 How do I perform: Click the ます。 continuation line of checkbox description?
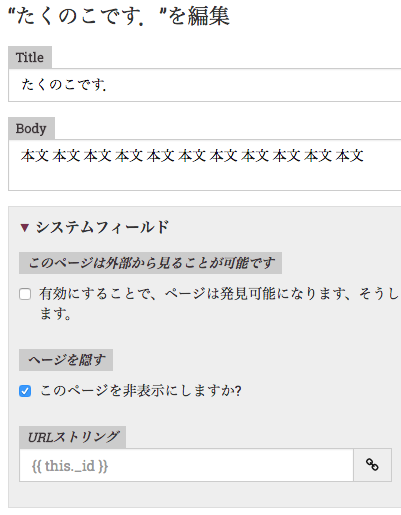55,314
